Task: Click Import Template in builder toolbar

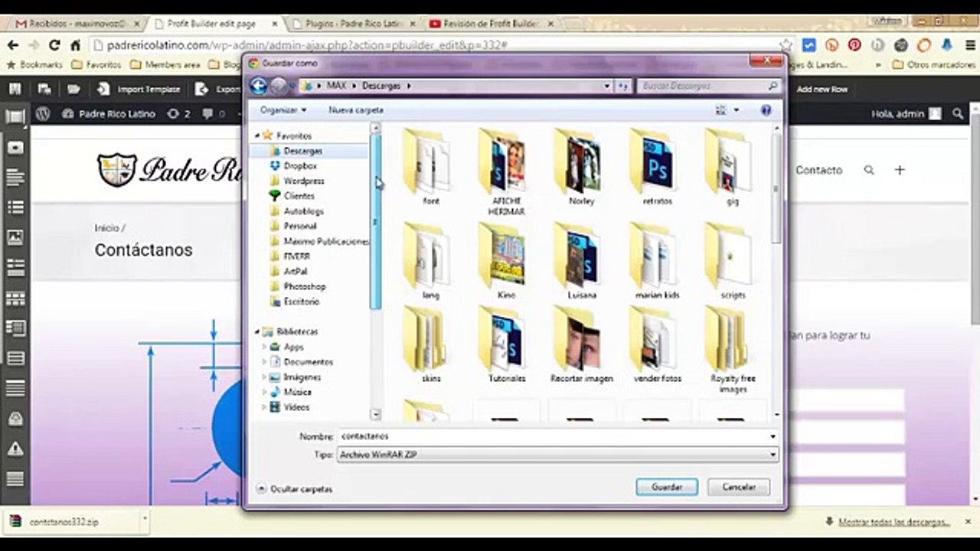Action: tap(139, 90)
